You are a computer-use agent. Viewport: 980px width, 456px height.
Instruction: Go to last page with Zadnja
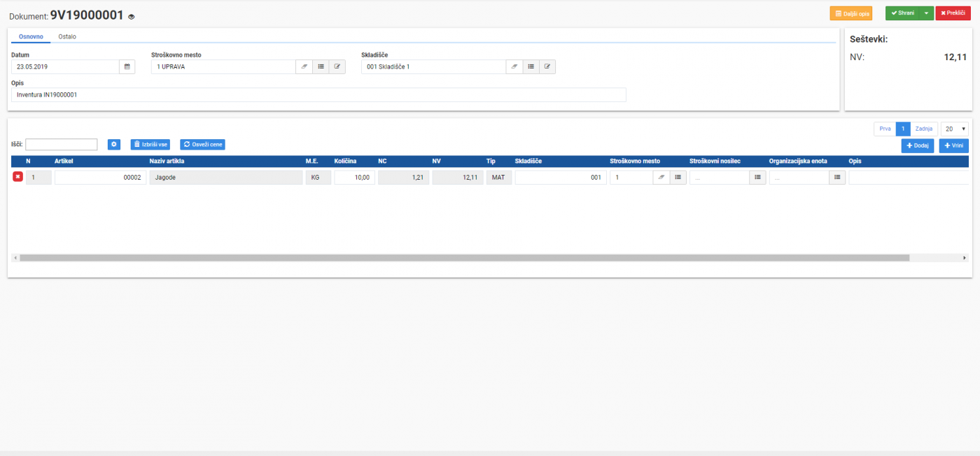pyautogui.click(x=924, y=129)
